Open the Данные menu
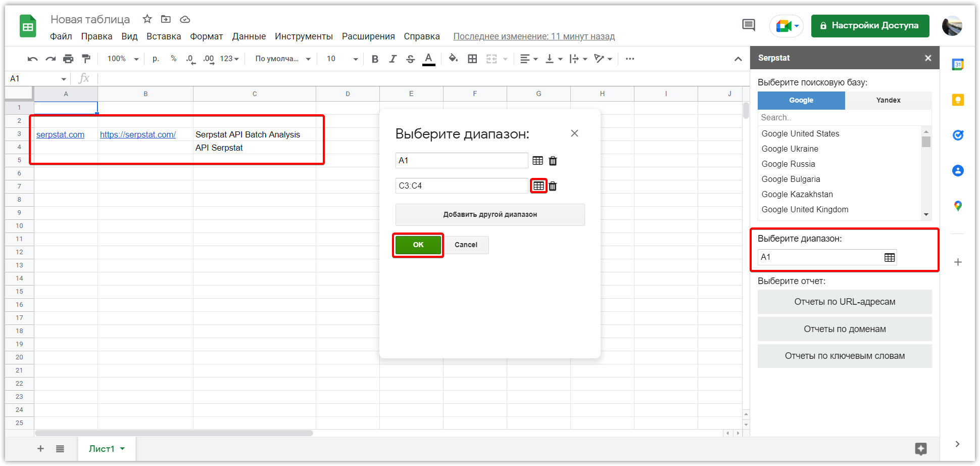This screenshot has width=980, height=466. click(249, 36)
